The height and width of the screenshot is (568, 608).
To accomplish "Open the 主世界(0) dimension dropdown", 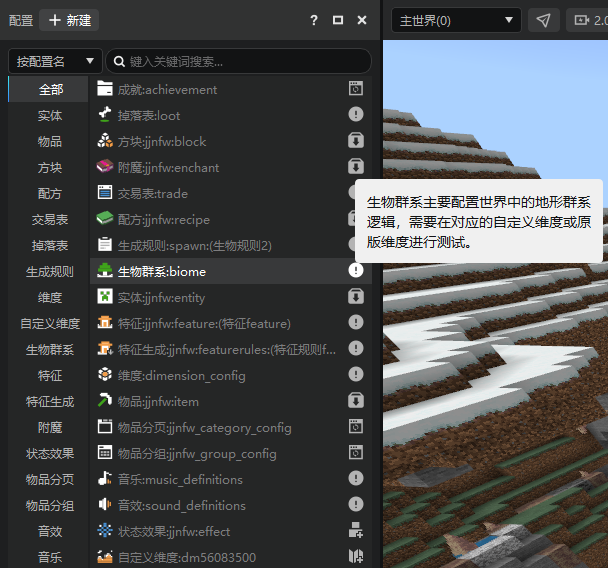I will tap(456, 20).
